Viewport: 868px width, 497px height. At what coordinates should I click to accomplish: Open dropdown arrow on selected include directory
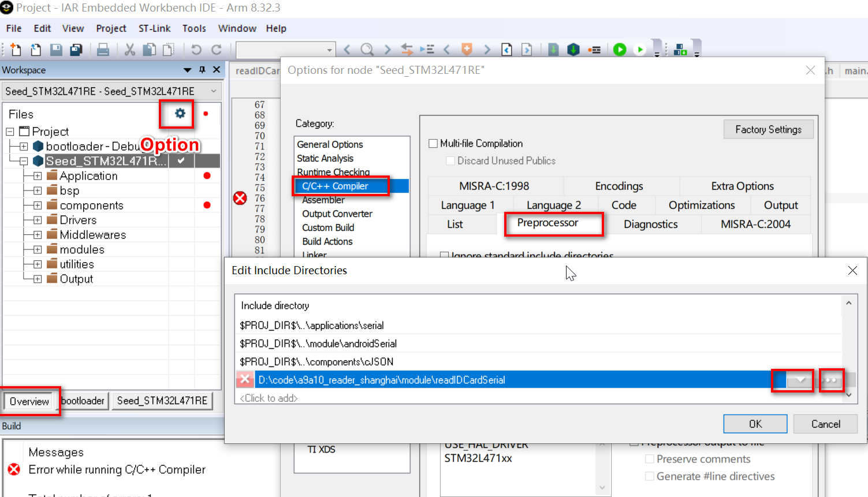[800, 380]
